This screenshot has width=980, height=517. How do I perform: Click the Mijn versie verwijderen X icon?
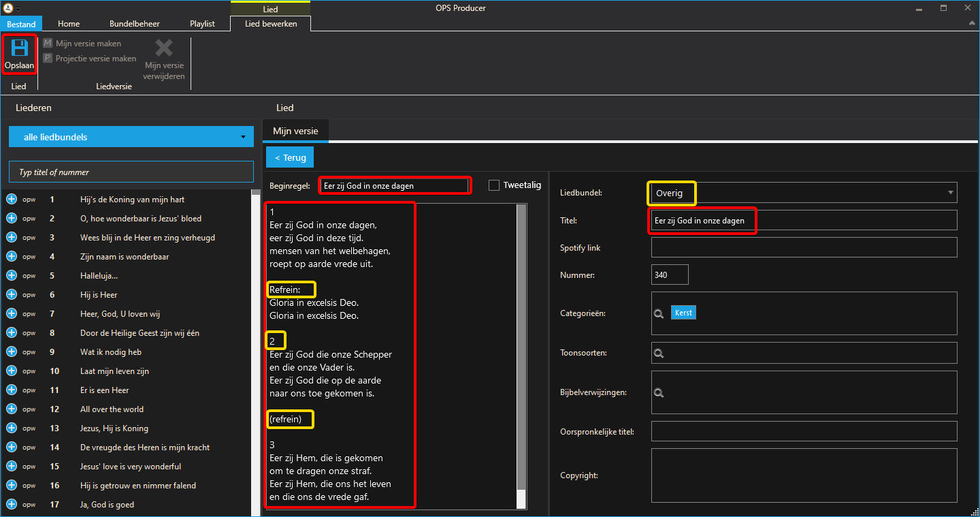pyautogui.click(x=164, y=48)
